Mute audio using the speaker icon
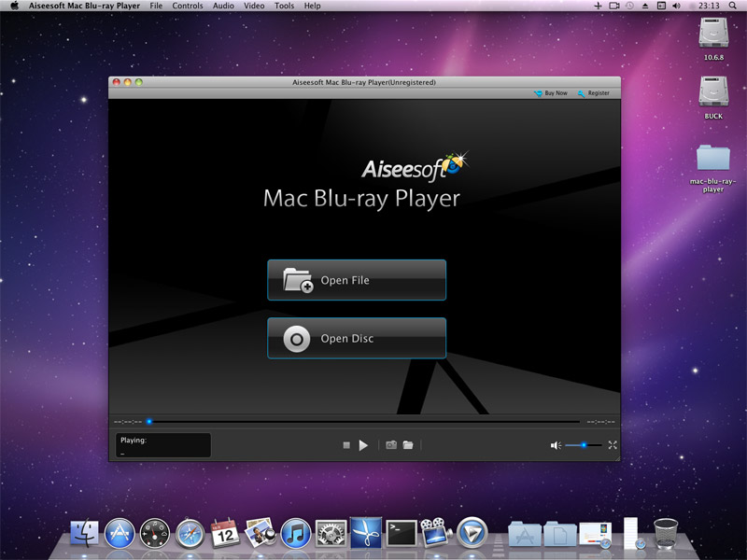The image size is (747, 560). point(556,445)
